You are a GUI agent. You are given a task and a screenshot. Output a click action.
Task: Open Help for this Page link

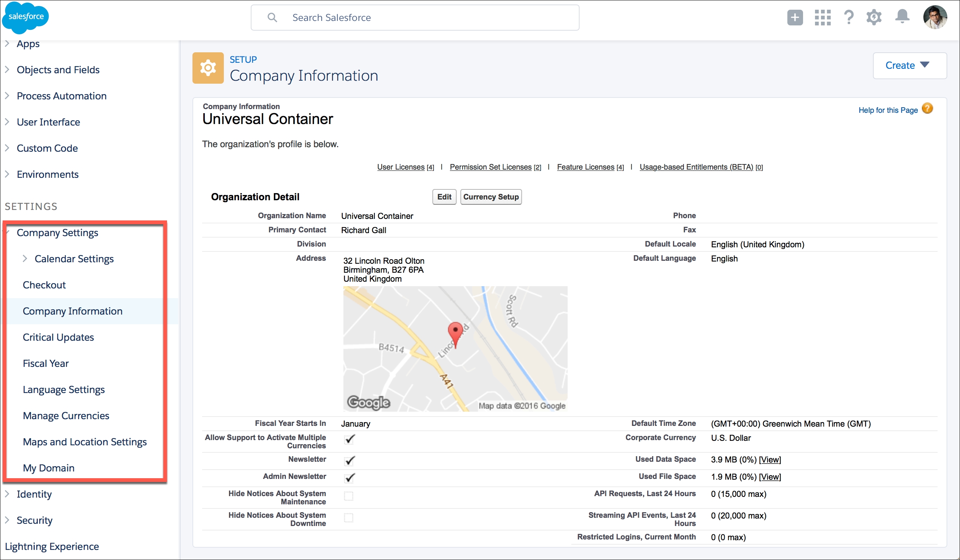[x=888, y=110]
